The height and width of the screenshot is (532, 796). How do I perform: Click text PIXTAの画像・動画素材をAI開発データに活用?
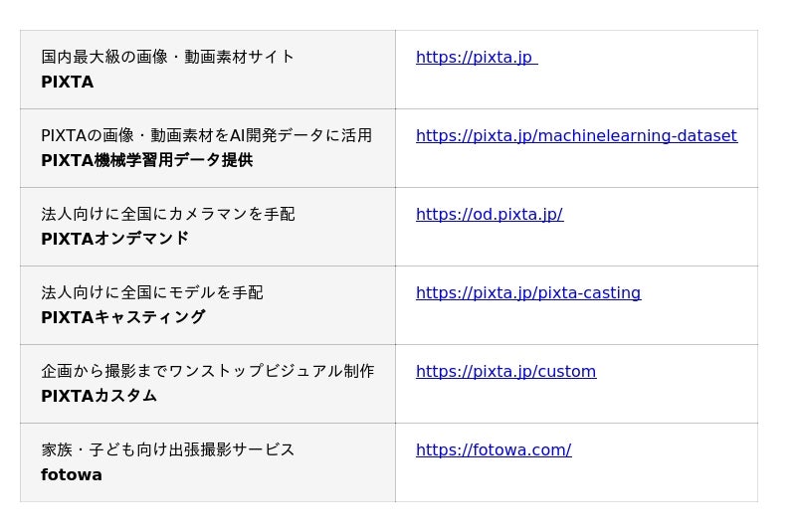206,135
